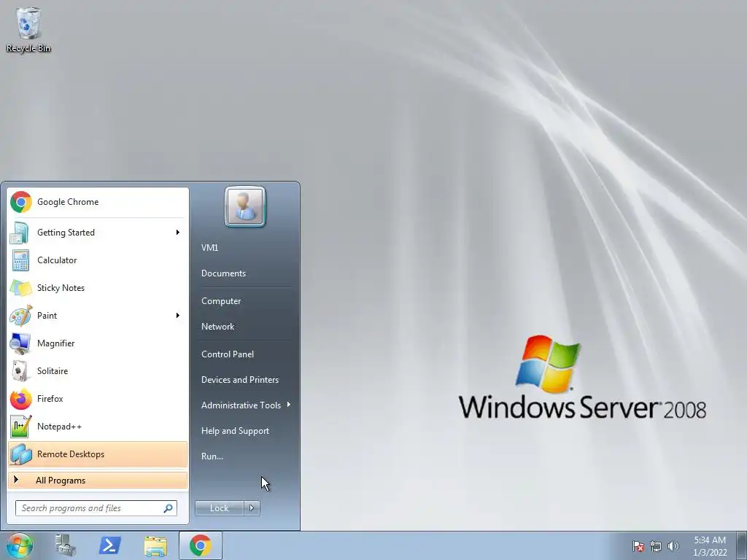Click the Google Chrome icon in Start menu
747x560 pixels.
pos(21,202)
